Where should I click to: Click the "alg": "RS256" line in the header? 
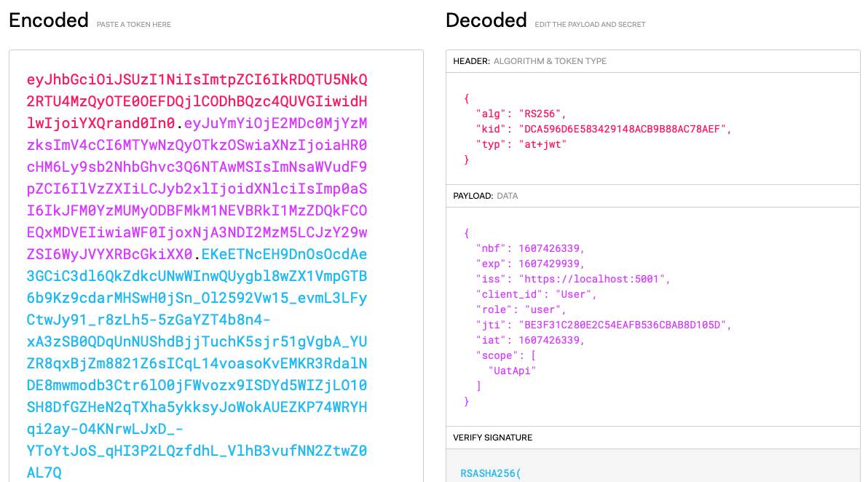[x=521, y=114]
